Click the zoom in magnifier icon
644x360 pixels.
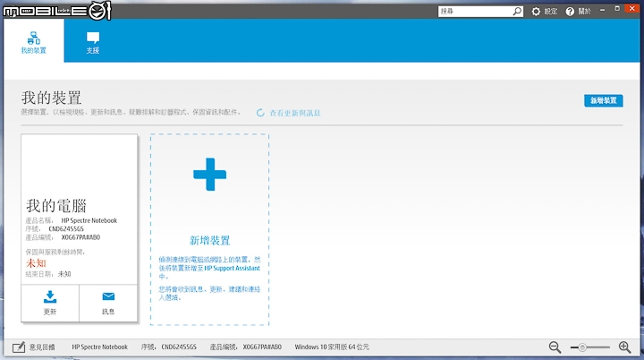(x=624, y=347)
